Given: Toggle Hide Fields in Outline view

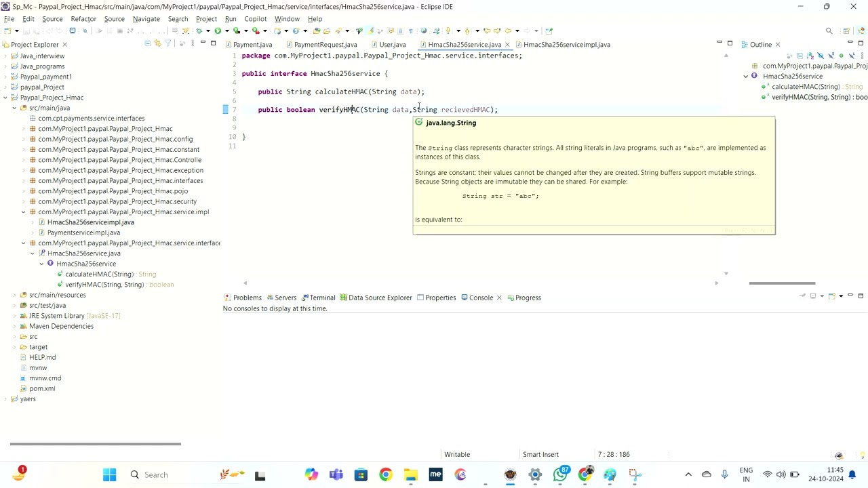Looking at the screenshot, I should (820, 56).
